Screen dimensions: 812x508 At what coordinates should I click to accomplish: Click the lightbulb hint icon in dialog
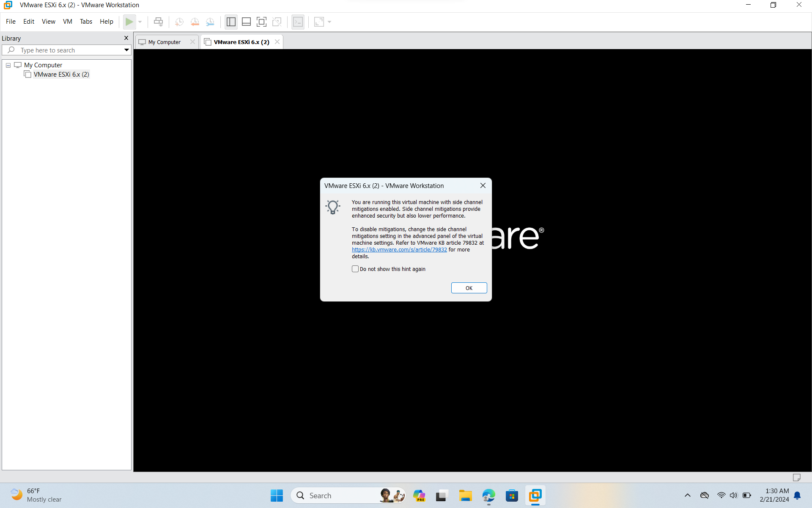(333, 207)
